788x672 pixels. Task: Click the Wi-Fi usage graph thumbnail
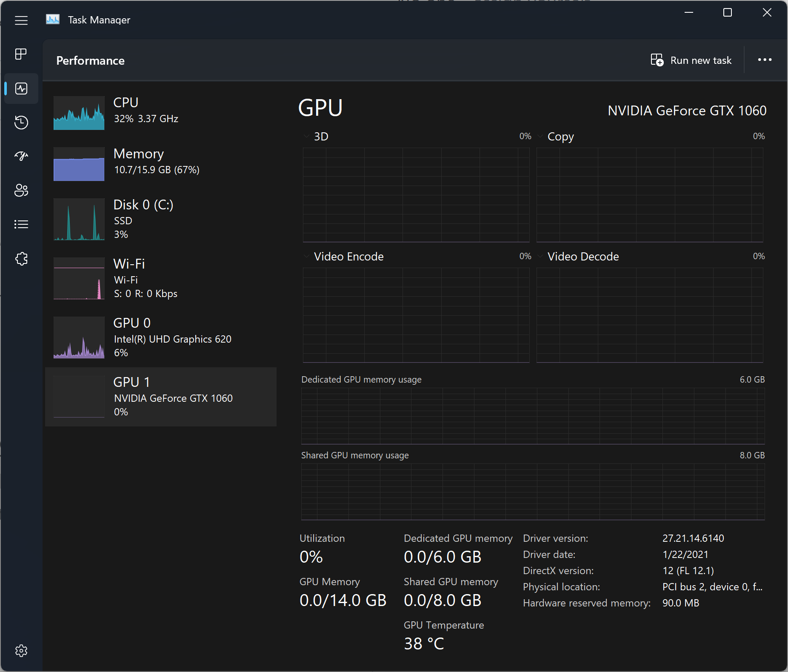click(x=79, y=278)
